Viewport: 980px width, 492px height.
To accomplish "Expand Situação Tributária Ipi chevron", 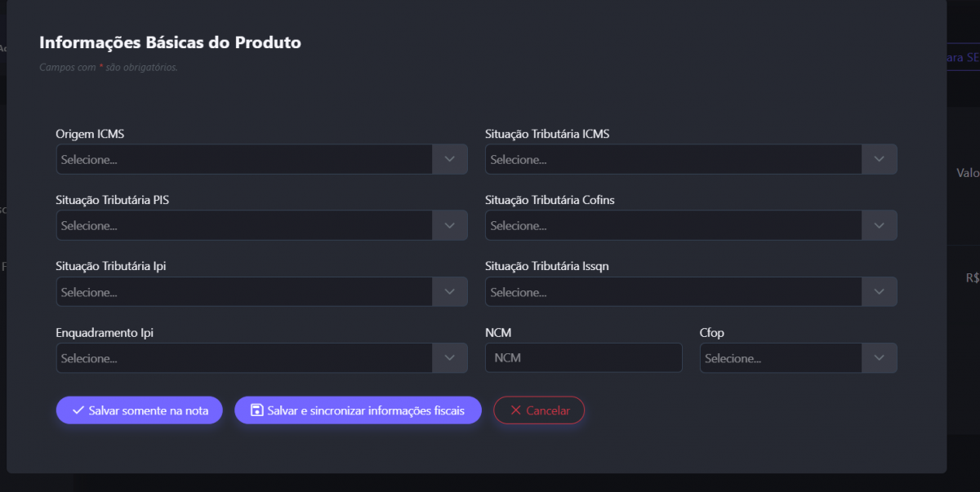I will pos(449,291).
